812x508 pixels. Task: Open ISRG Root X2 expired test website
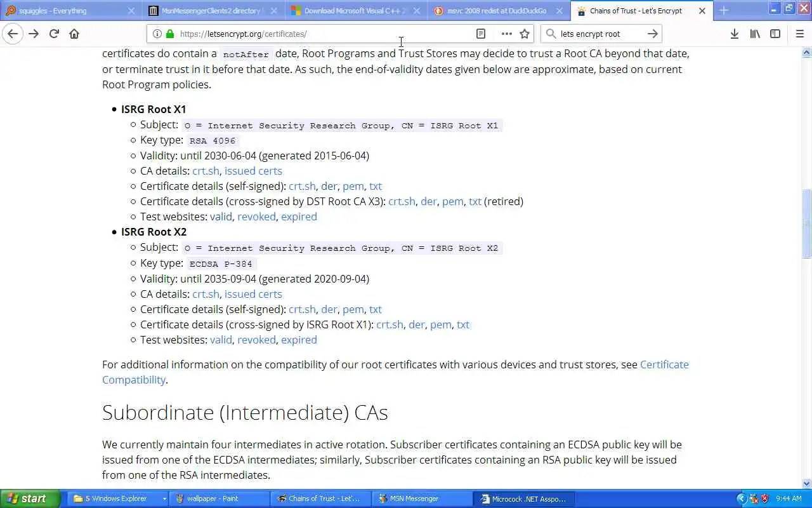[x=299, y=340]
